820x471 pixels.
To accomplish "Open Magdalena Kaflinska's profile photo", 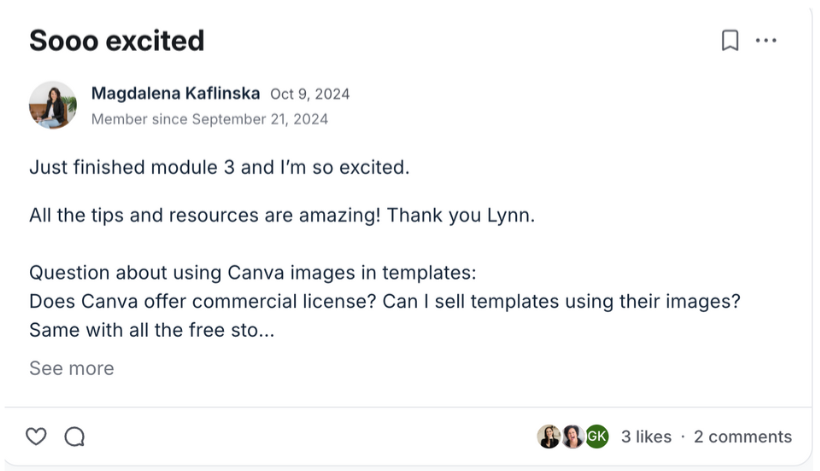I will coord(53,105).
